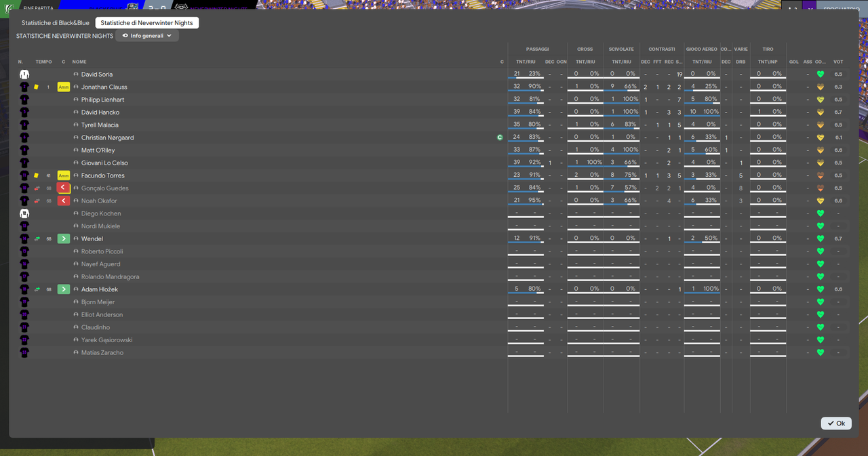
Task: Sort by the GOL column header
Action: 793,62
